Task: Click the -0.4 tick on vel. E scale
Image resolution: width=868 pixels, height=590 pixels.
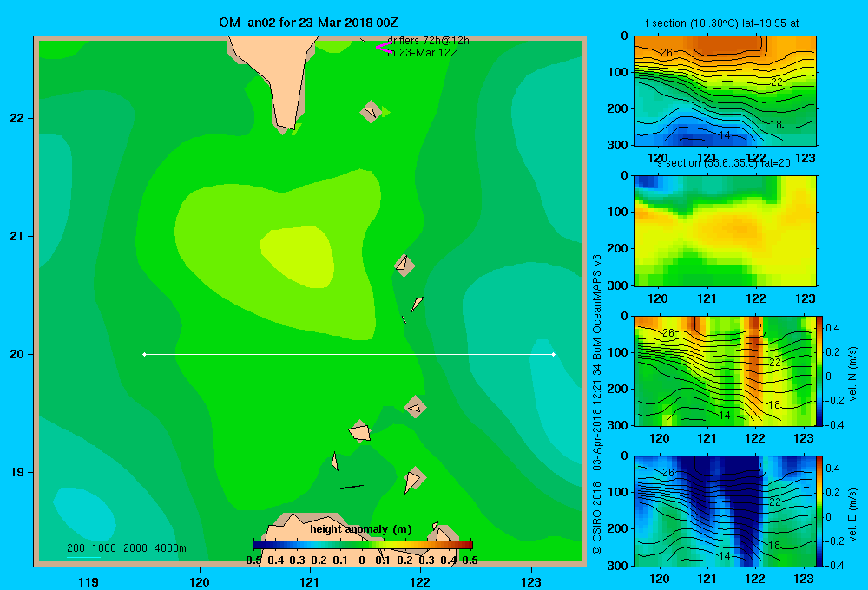Action: tap(832, 565)
